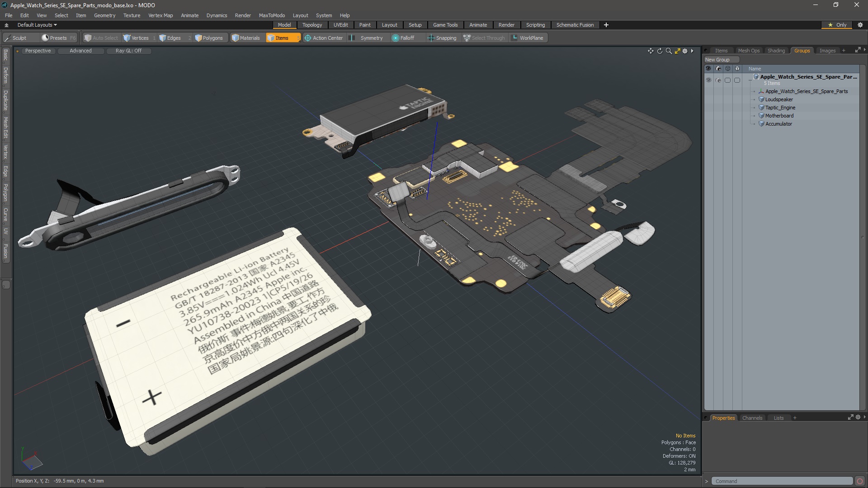868x488 pixels.
Task: Select the Motherboard mesh item
Action: (x=779, y=116)
